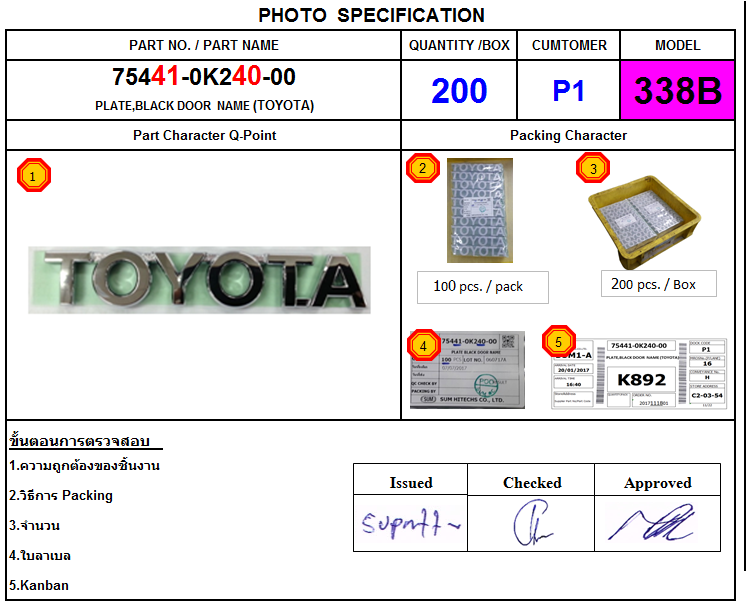Select the yellow box packing photo

click(x=644, y=222)
